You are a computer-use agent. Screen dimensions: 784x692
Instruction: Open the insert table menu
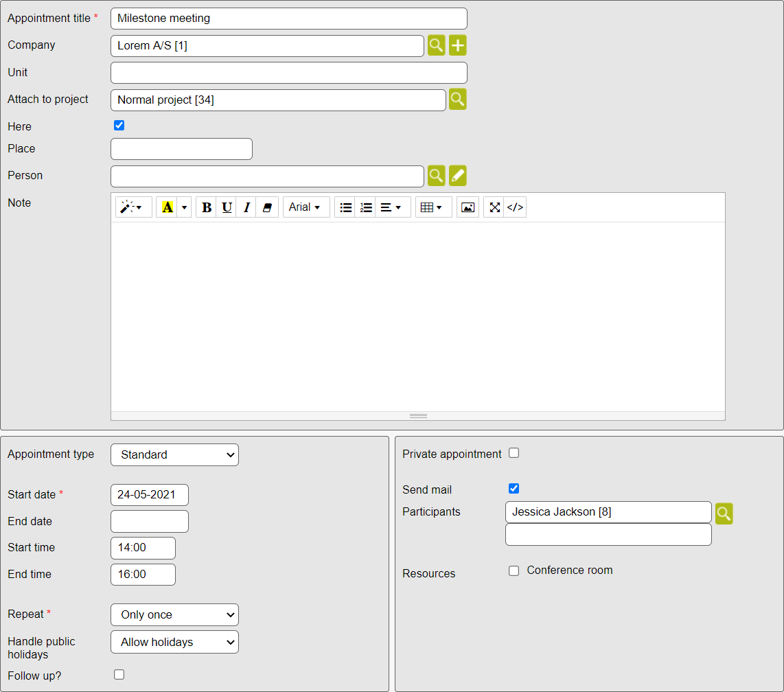tap(433, 207)
